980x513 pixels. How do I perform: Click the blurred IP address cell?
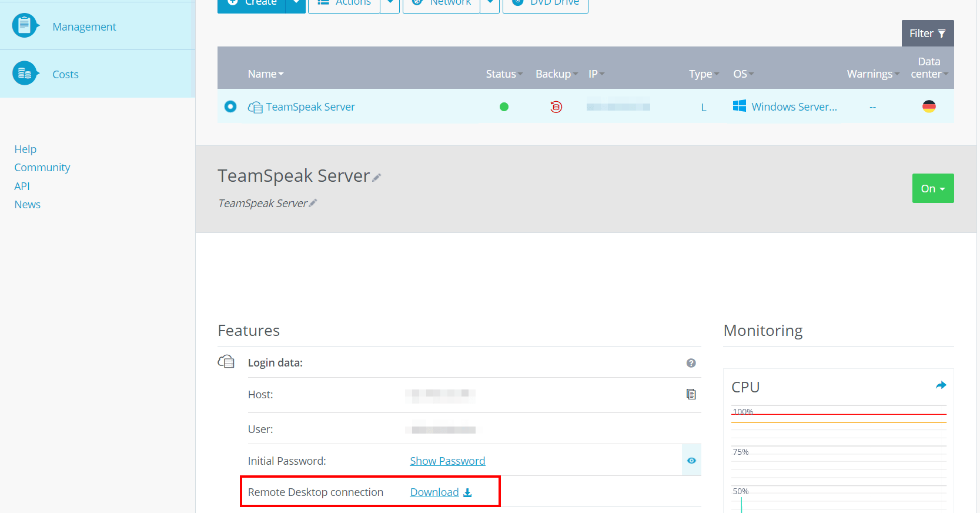(618, 106)
